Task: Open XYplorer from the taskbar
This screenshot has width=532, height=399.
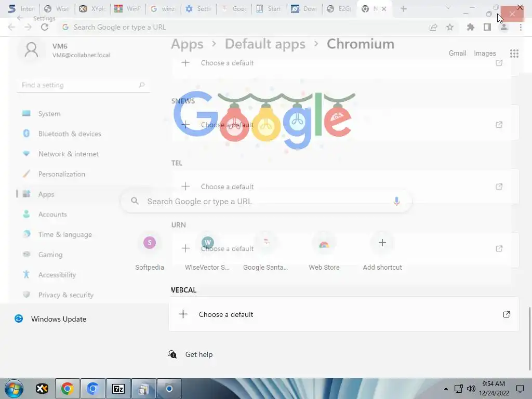Action: click(x=42, y=389)
